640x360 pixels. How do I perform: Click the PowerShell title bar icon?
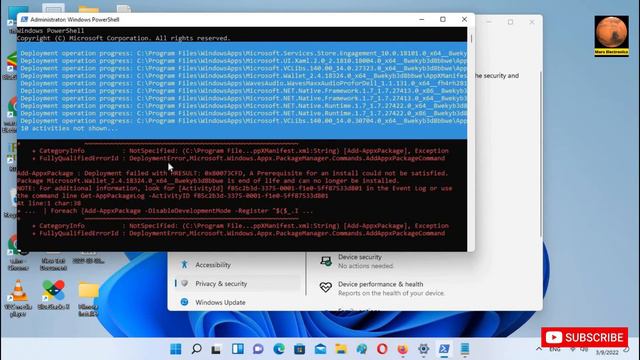(x=24, y=19)
